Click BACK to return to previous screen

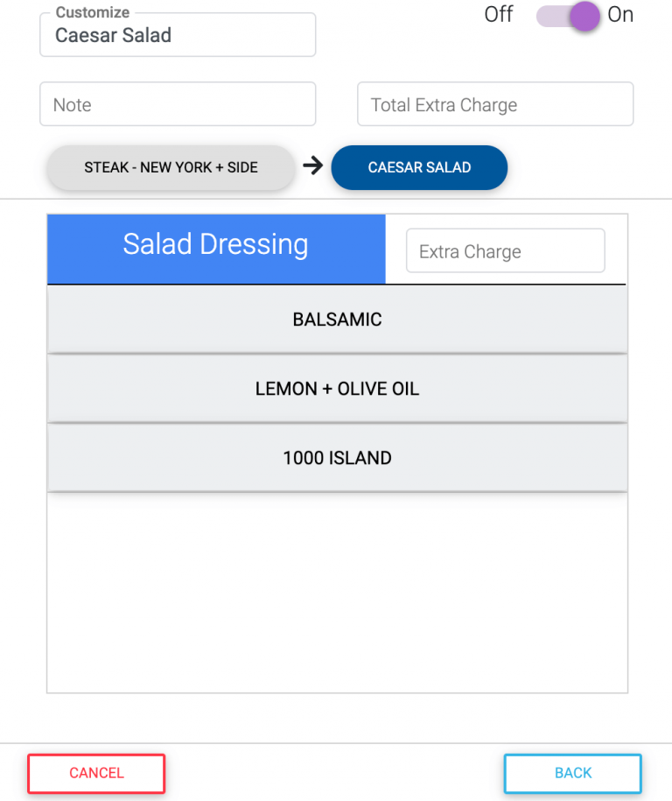[x=572, y=773]
